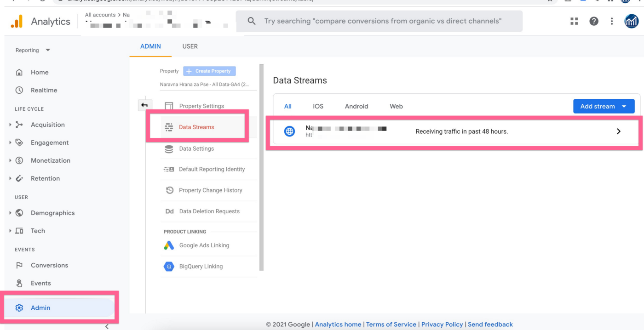Open BigQuery Linking

[x=201, y=266]
